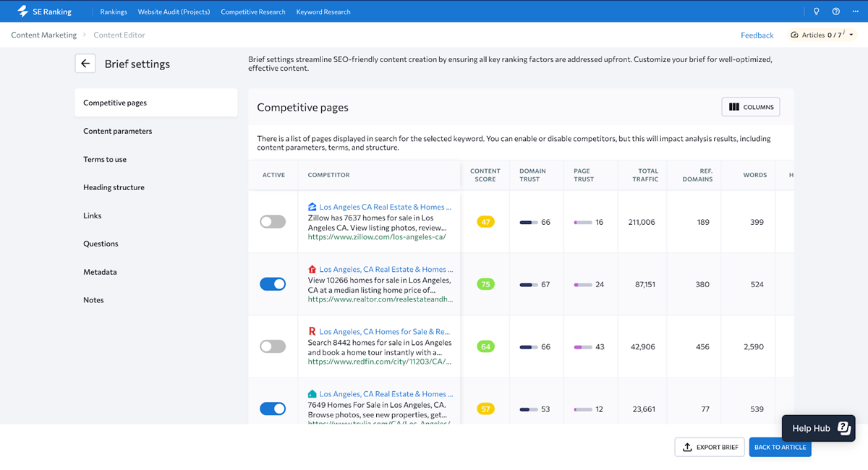Click the Words column header
868x470 pixels.
[x=754, y=175]
